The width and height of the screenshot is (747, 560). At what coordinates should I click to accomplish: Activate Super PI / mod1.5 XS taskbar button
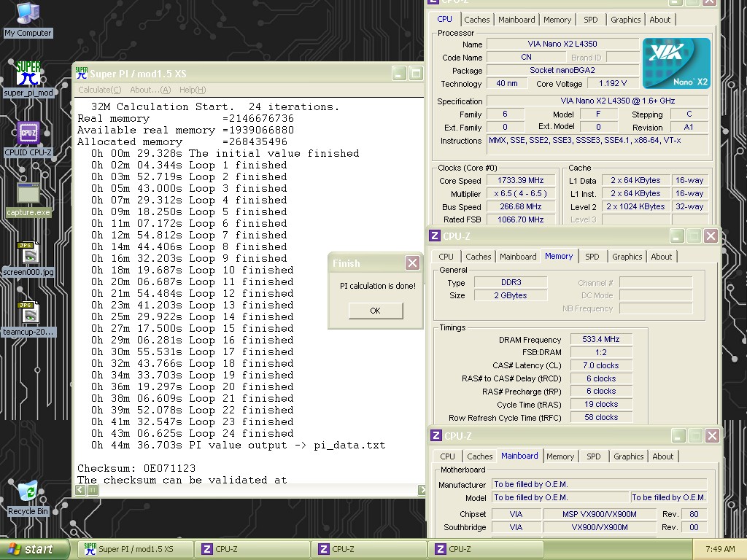click(135, 549)
